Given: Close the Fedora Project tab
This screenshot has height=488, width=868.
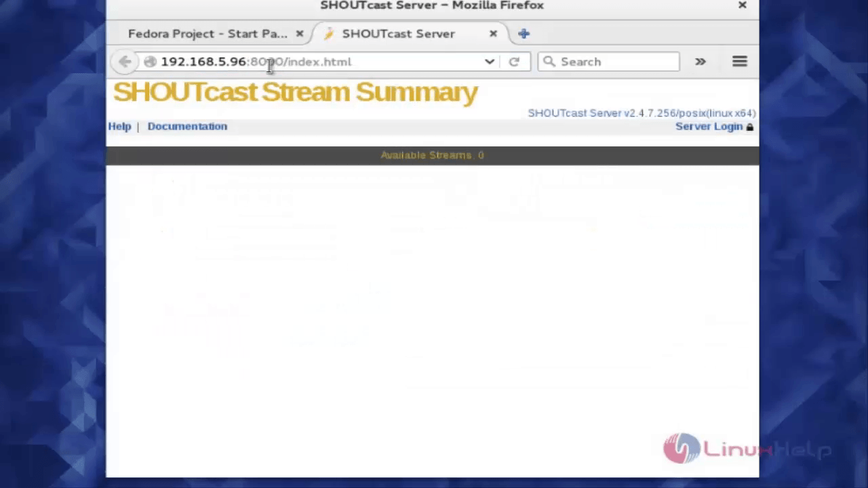Looking at the screenshot, I should [300, 33].
